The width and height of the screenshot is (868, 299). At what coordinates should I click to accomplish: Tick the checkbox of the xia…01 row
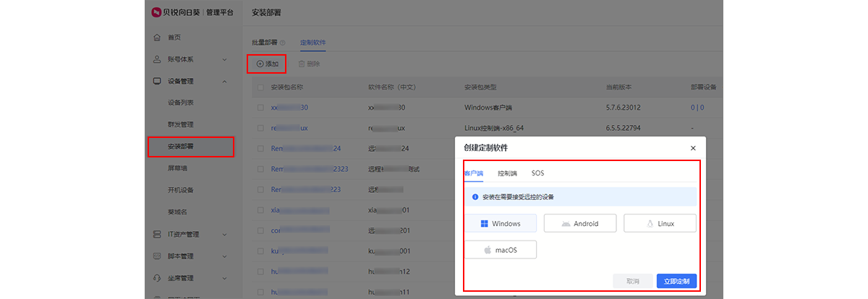pyautogui.click(x=260, y=210)
